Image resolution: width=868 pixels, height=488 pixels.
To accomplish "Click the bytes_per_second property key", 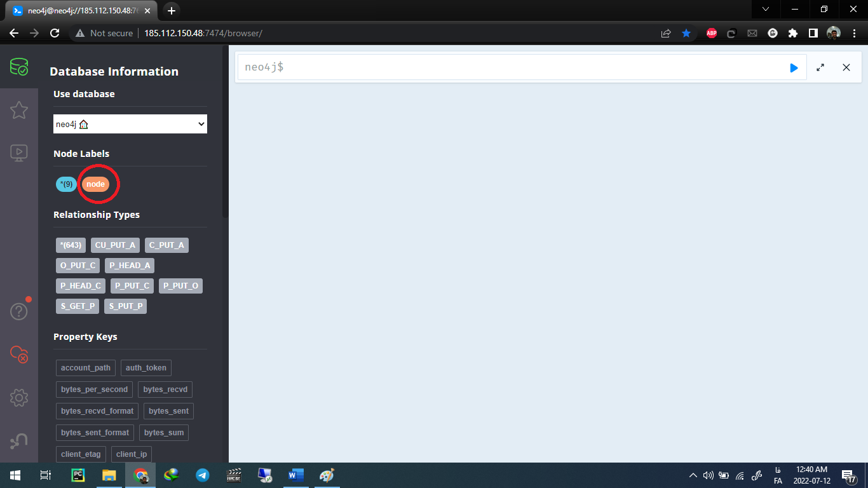I will pyautogui.click(x=95, y=390).
